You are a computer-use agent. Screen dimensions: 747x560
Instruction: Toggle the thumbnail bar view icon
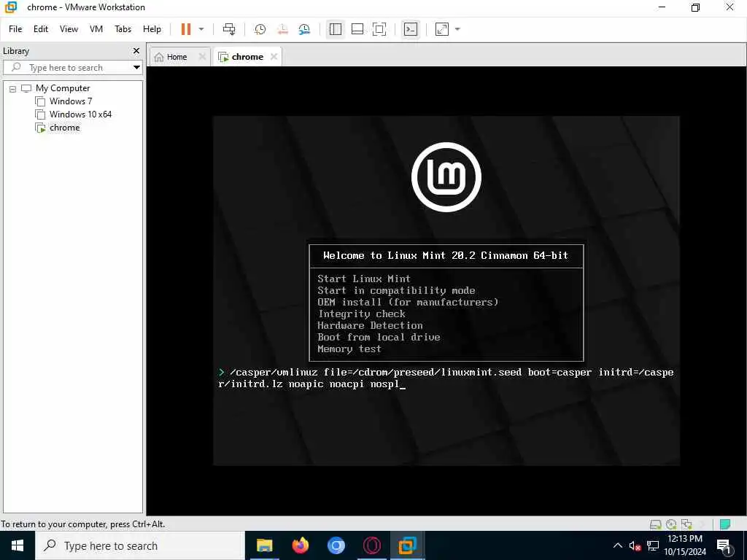point(357,29)
